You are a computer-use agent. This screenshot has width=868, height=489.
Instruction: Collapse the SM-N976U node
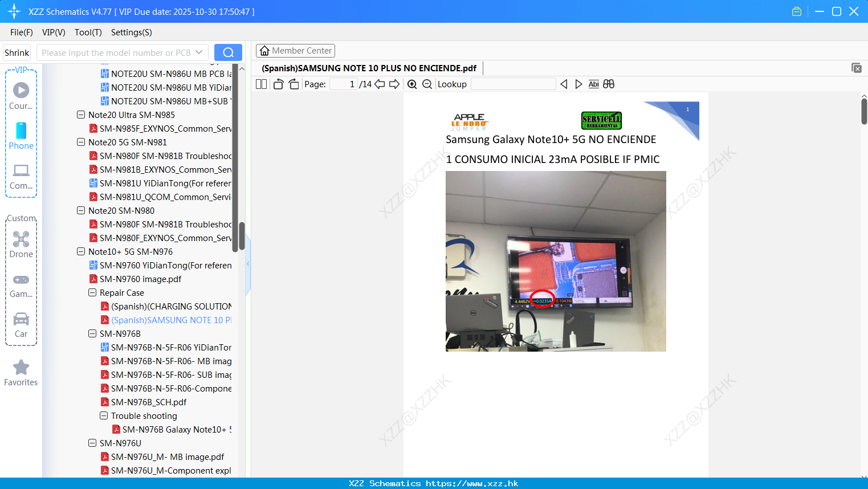point(92,443)
